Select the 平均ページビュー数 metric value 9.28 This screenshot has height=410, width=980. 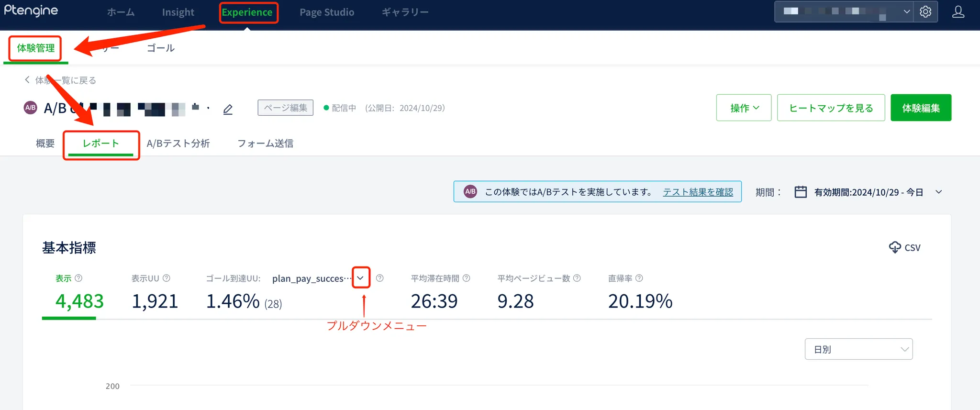pos(515,301)
